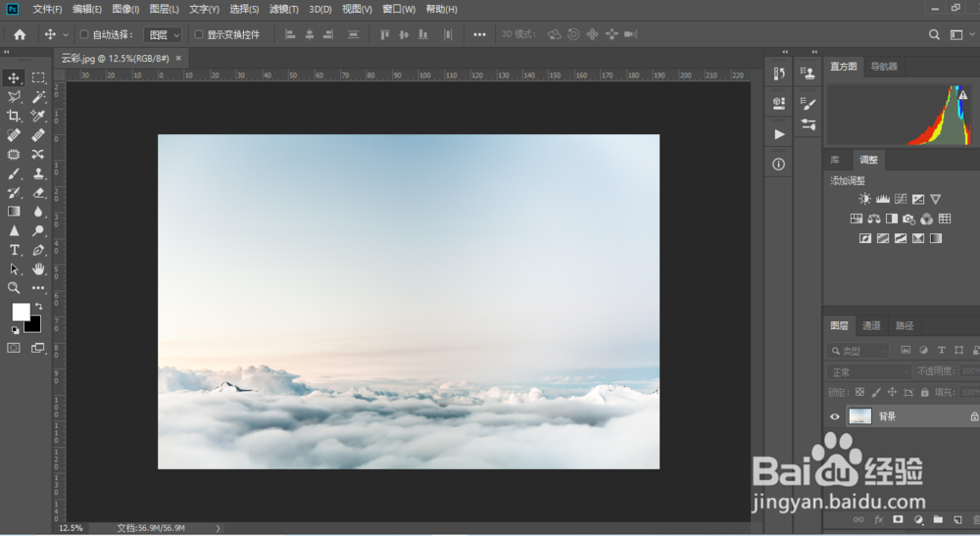980x536 pixels.
Task: Click the layer mask button in Layers footer
Action: coord(898,519)
